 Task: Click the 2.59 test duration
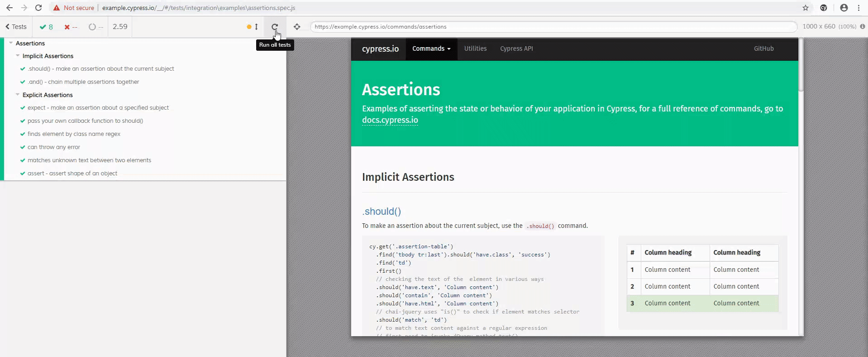tap(120, 27)
